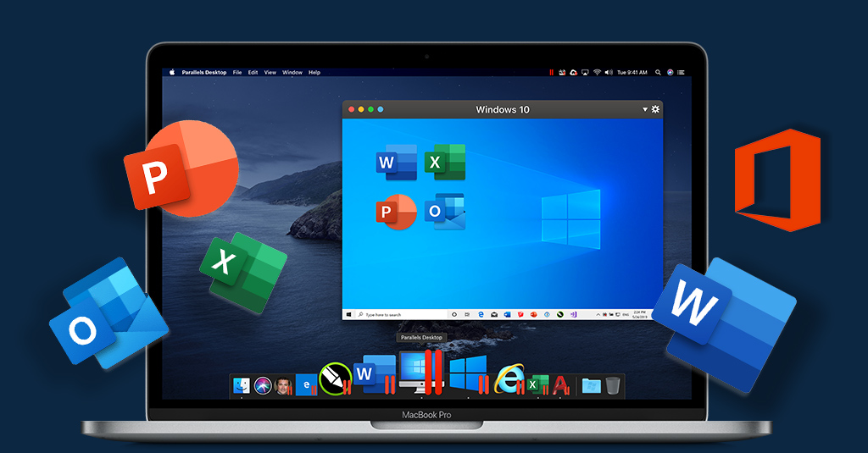Click the Windows Start button in the taskbar

(348, 315)
